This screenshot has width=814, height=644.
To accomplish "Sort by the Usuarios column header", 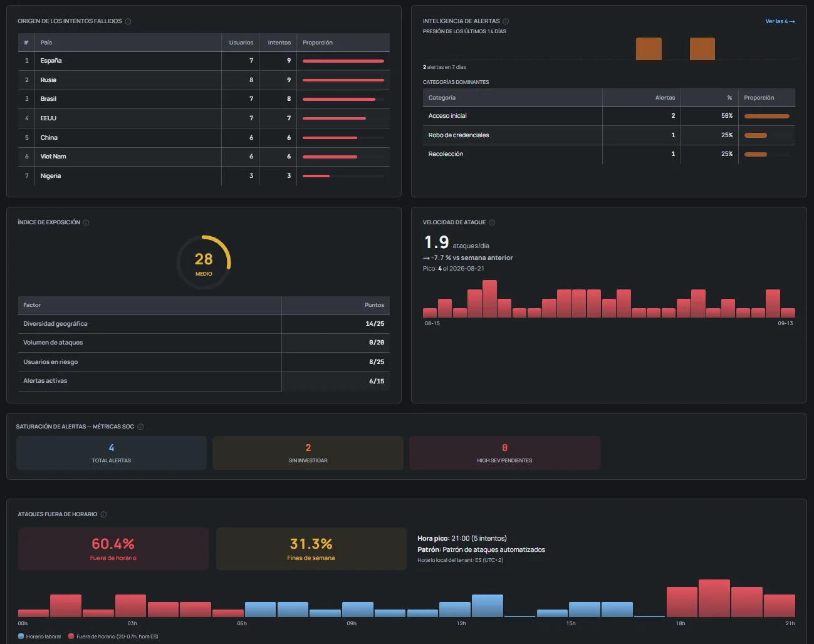I will [x=241, y=43].
